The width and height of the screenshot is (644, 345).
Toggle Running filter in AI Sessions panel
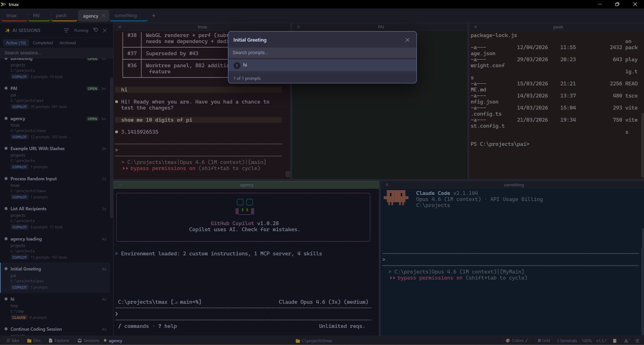coord(81,30)
